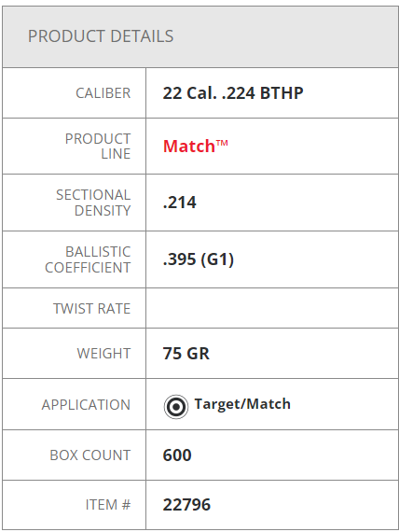Select the 600 box count value

[x=177, y=455]
